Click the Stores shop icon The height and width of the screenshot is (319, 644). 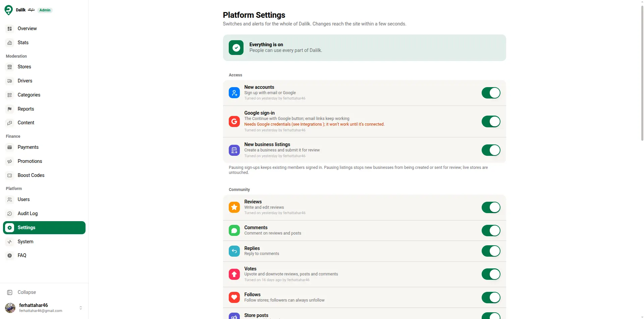click(10, 67)
